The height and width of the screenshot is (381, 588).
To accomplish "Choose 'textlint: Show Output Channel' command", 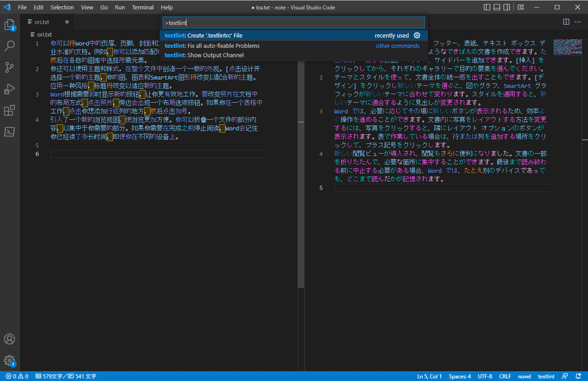I will (294, 55).
